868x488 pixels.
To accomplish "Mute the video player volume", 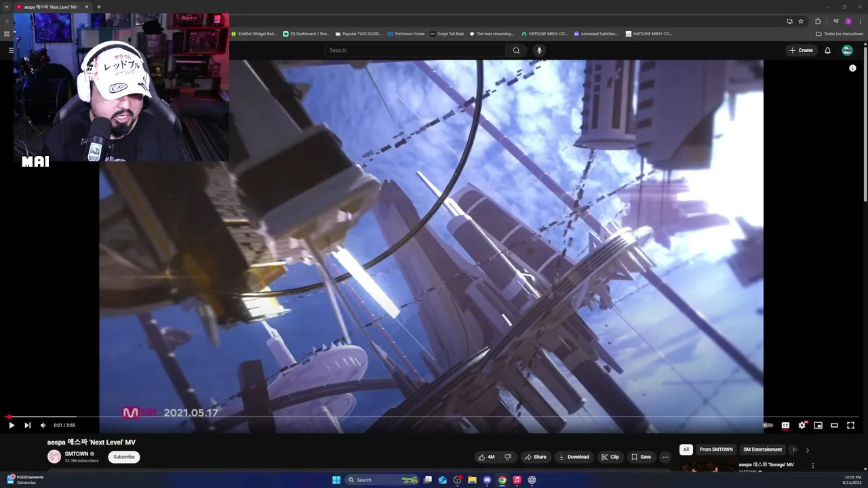I will click(43, 425).
